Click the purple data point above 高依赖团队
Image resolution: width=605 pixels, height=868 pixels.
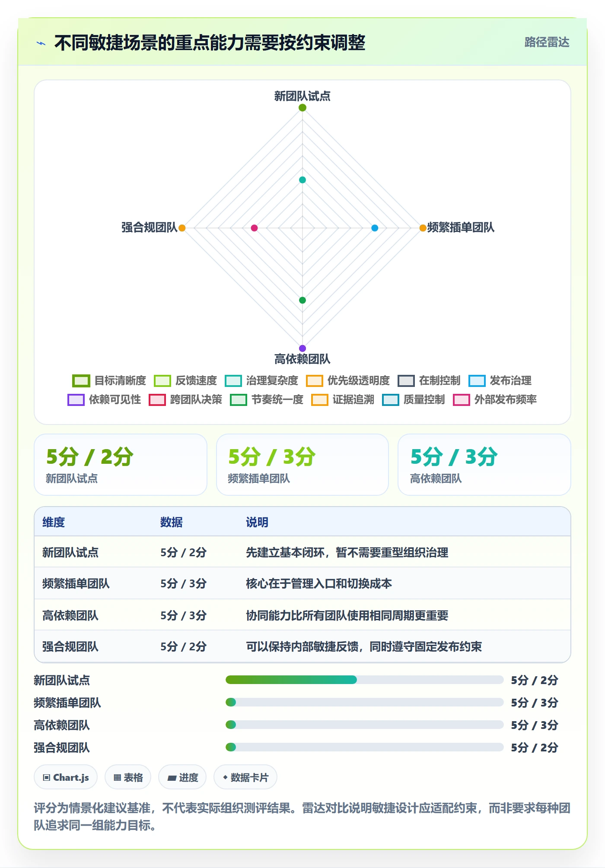[x=302, y=348]
